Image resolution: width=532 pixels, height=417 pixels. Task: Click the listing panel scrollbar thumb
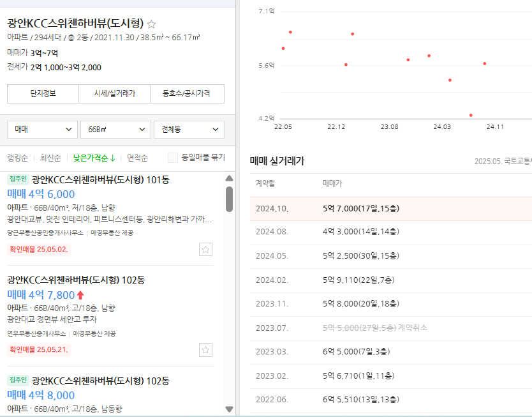pyautogui.click(x=230, y=199)
